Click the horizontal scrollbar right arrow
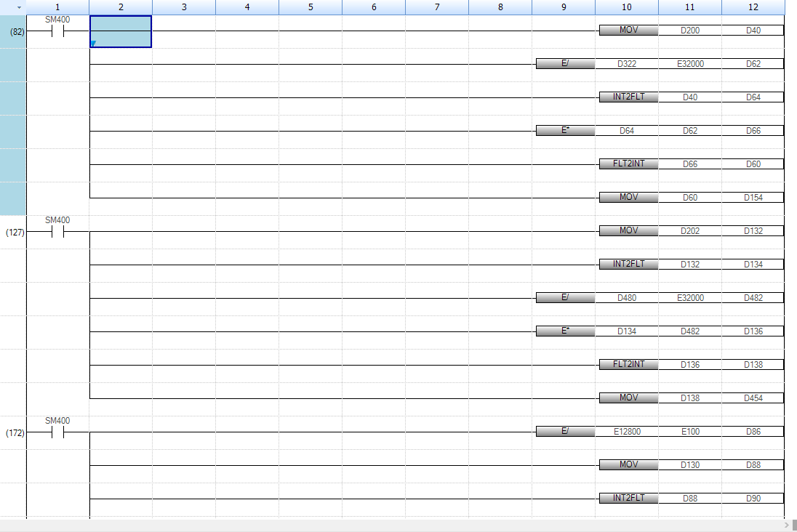The width and height of the screenshot is (797, 532). coord(786,525)
